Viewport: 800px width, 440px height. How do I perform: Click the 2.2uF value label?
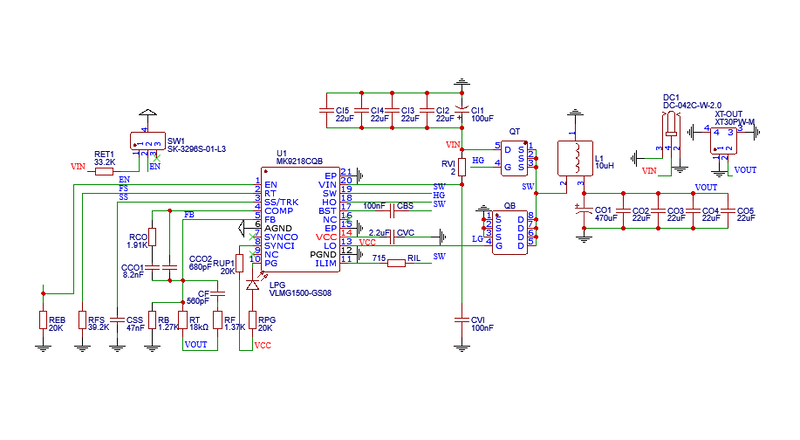pos(380,233)
